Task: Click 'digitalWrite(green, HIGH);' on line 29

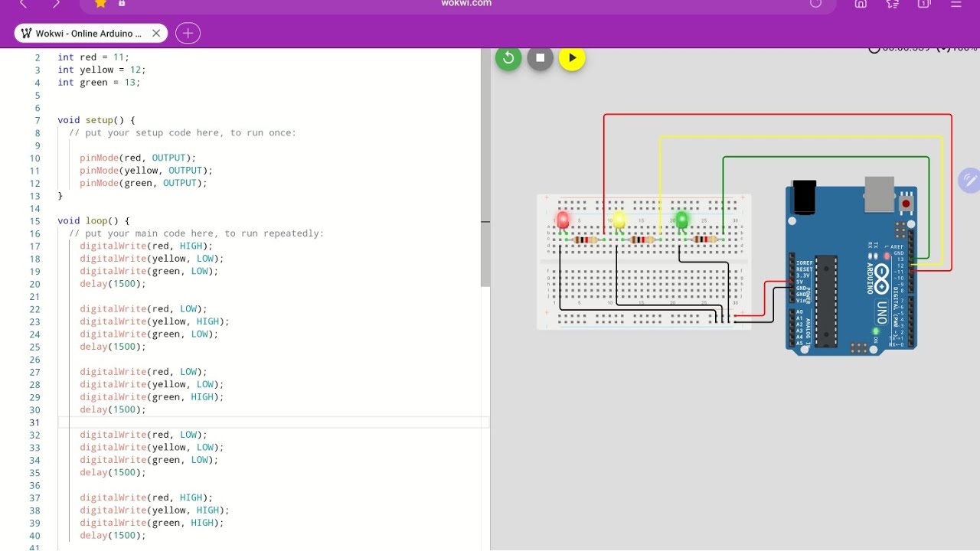Action: coord(152,397)
